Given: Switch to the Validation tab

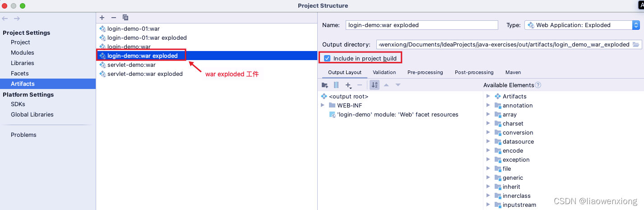Looking at the screenshot, I should (x=384, y=72).
